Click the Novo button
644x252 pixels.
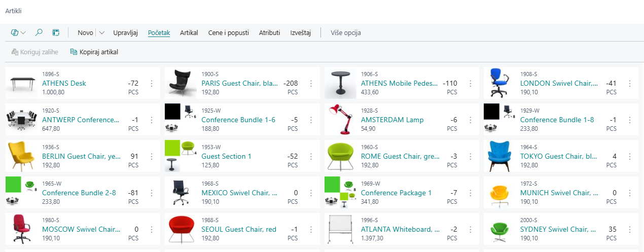[x=85, y=32]
